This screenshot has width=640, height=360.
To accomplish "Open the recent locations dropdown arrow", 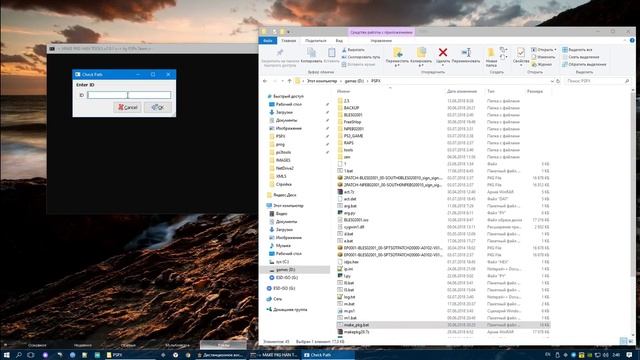I will pos(282,81).
